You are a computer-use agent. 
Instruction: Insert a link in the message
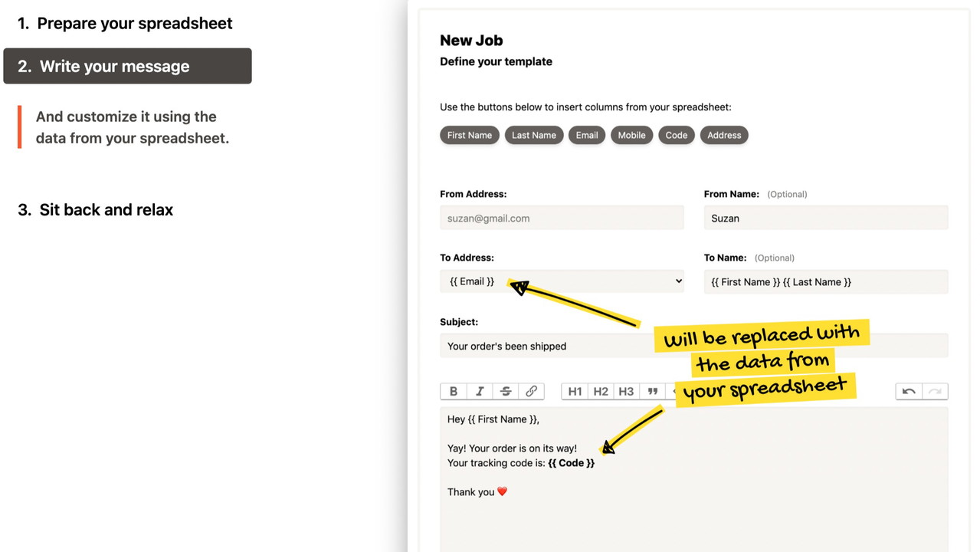(x=532, y=391)
